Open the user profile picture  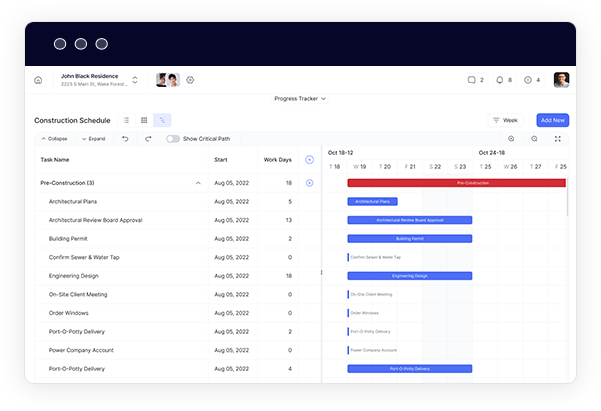pyautogui.click(x=561, y=80)
